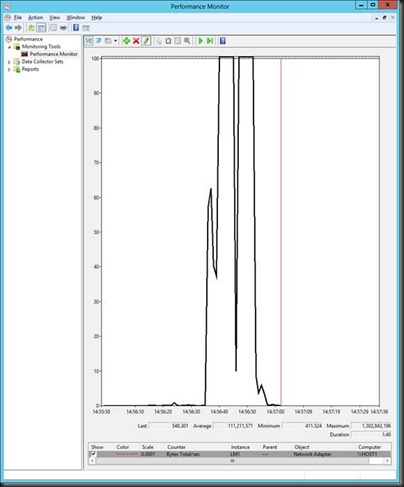
Task: Click the Up one level folder icon
Action: click(x=31, y=28)
